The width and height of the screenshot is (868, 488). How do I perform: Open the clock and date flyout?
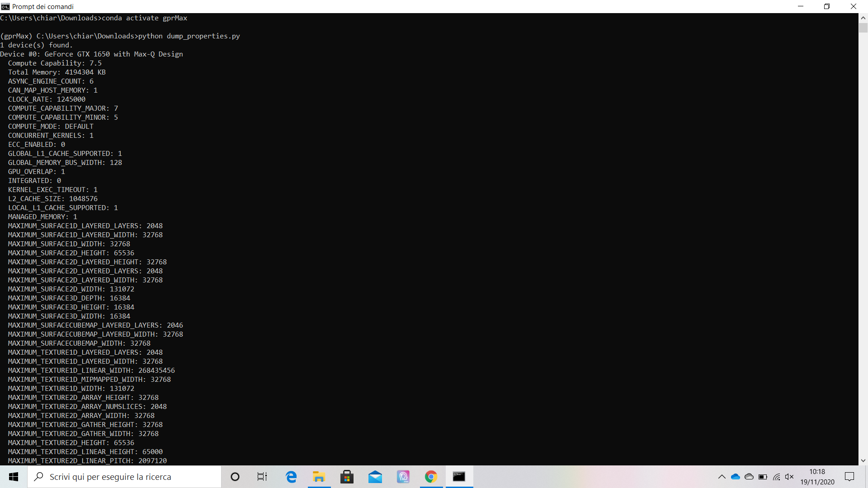pos(817,477)
